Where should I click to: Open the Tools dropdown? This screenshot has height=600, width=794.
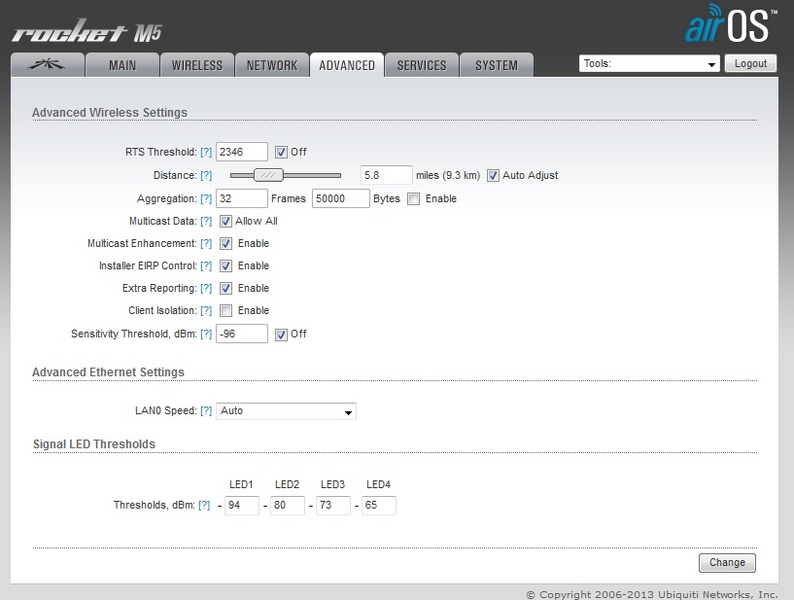pyautogui.click(x=649, y=63)
